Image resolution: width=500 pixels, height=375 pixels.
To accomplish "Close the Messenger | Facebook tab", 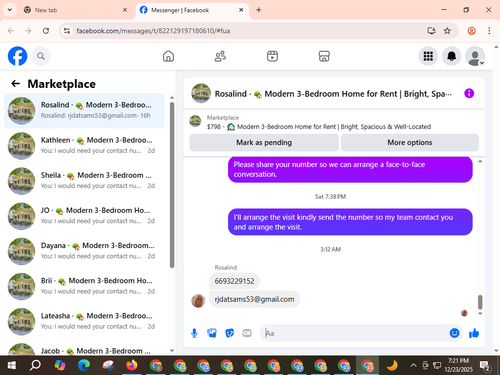I will pos(241,10).
